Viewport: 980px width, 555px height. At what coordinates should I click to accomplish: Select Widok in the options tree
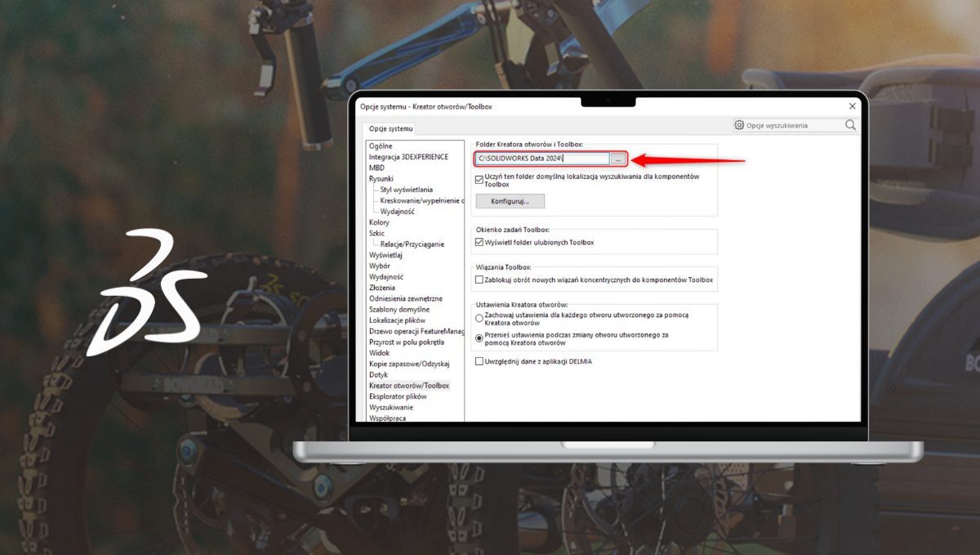pos(379,353)
